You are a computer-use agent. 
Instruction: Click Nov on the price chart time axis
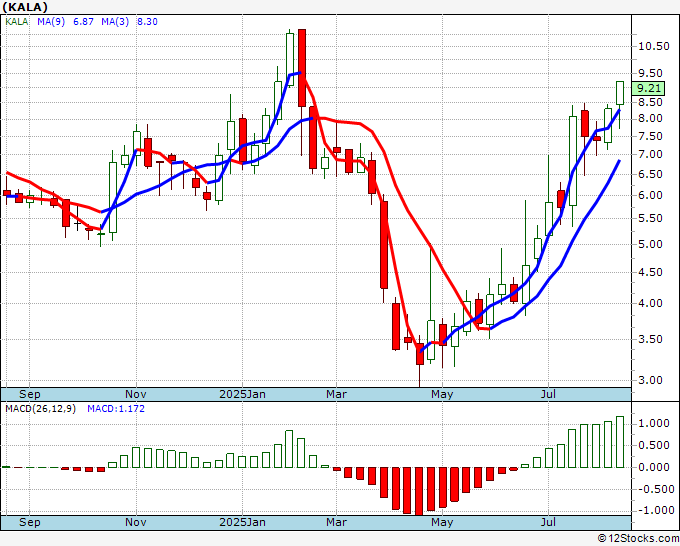click(136, 394)
